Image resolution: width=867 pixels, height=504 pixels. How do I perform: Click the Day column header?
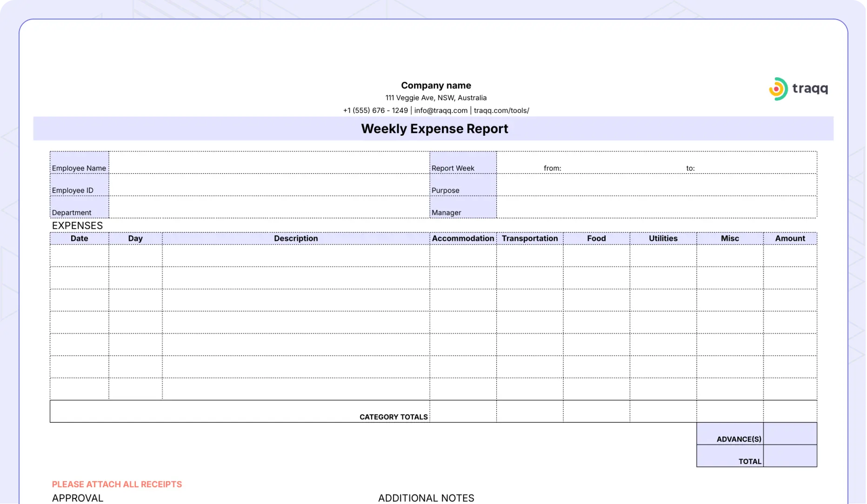pos(135,239)
